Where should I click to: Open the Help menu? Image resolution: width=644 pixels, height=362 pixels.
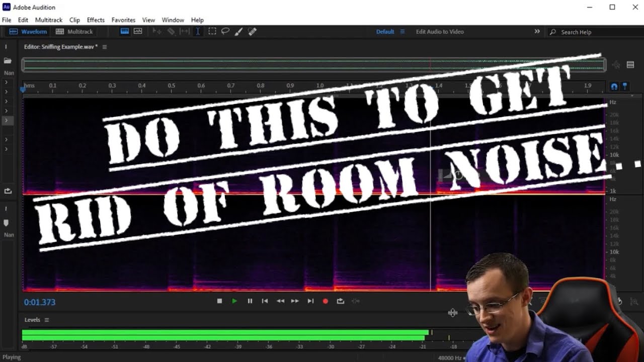tap(197, 20)
